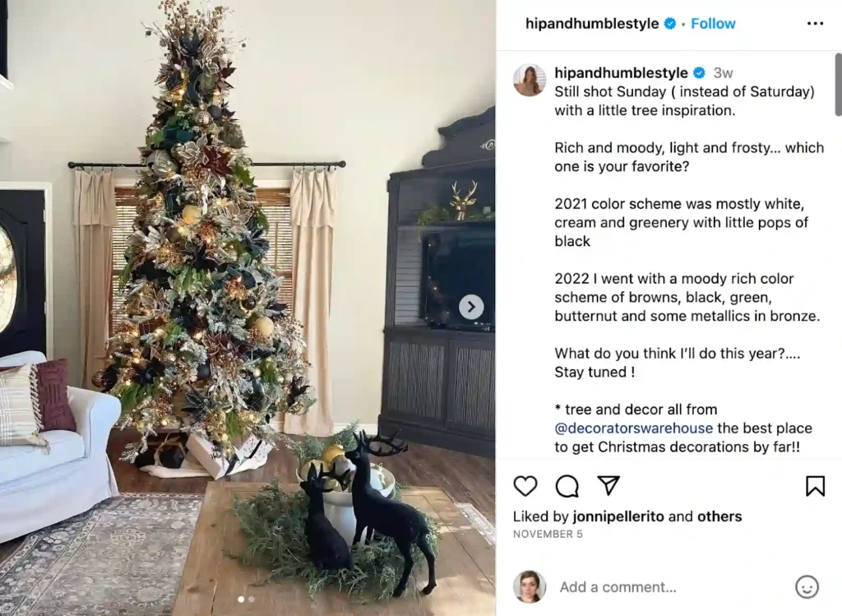Open hipandhumblestyle's avatar beside the caption
The image size is (842, 616).
(x=530, y=81)
